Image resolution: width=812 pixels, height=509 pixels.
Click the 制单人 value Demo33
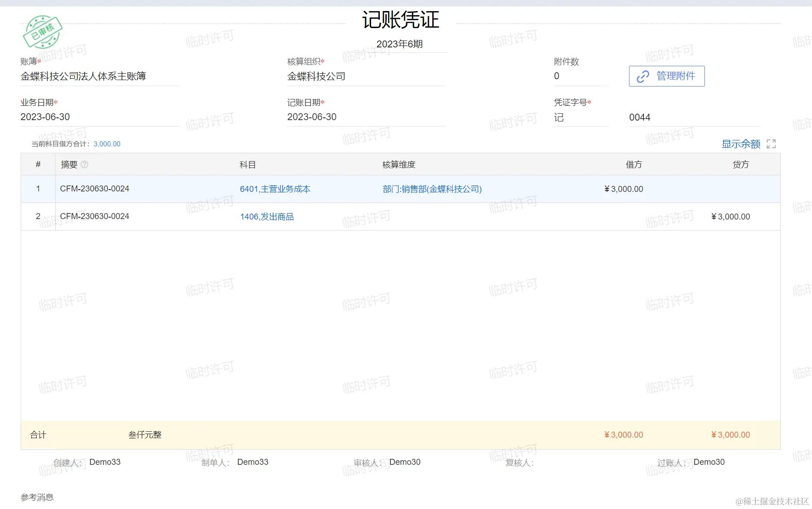[253, 462]
